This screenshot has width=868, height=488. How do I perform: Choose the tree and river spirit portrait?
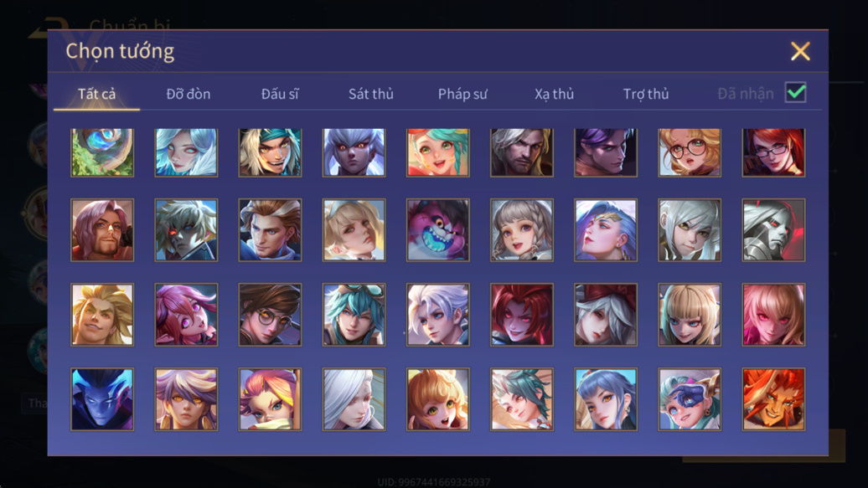[x=102, y=152]
